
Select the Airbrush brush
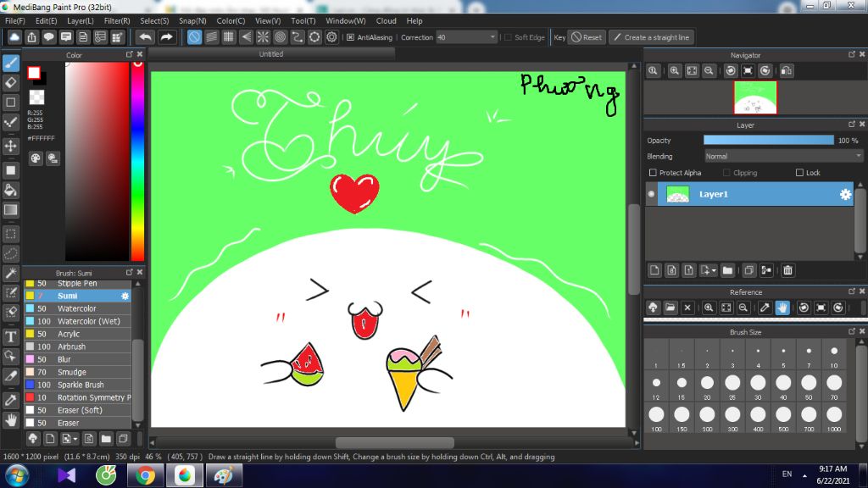[x=77, y=347]
